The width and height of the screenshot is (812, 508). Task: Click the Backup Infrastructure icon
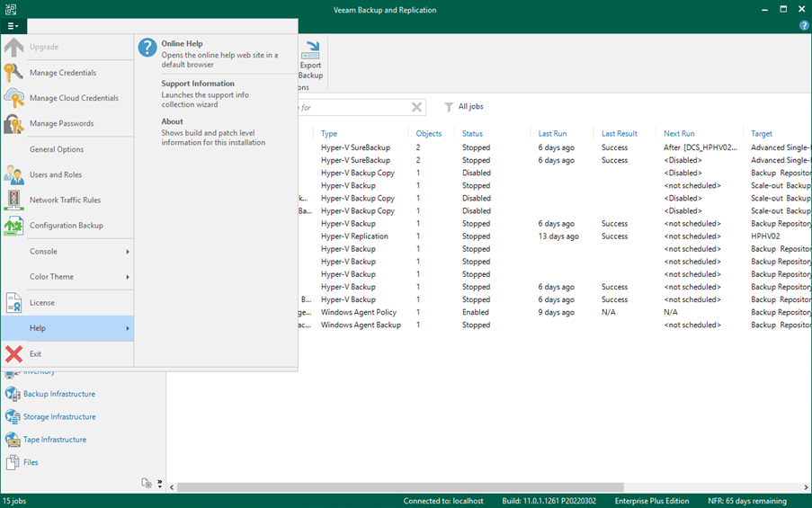(x=13, y=394)
